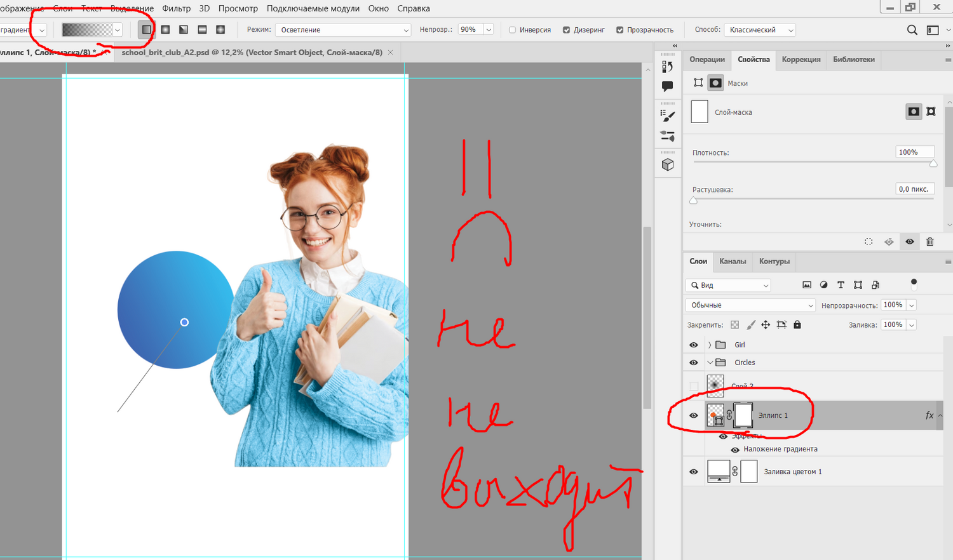
Task: Uncheck the Дизеринг checkbox
Action: click(x=566, y=30)
